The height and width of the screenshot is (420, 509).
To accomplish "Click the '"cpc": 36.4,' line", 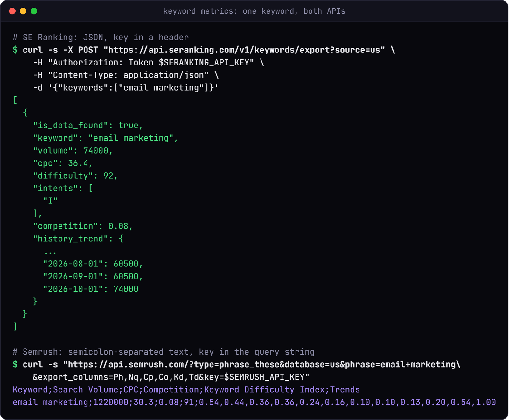I will 63,163.
